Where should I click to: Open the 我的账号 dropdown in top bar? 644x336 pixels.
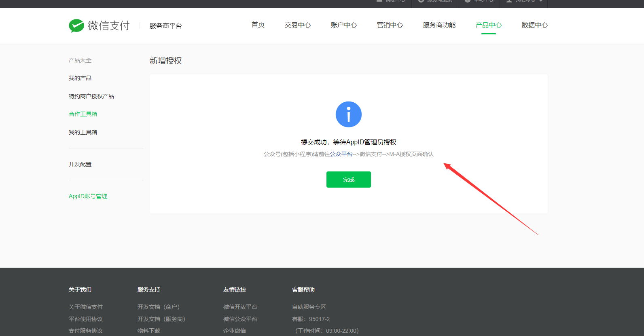(525, 1)
